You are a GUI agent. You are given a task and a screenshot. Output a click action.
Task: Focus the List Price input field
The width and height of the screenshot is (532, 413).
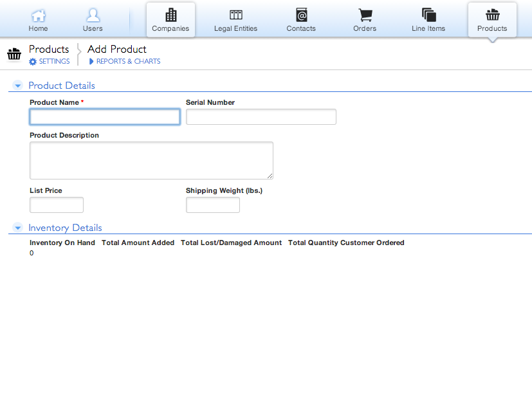pyautogui.click(x=57, y=205)
